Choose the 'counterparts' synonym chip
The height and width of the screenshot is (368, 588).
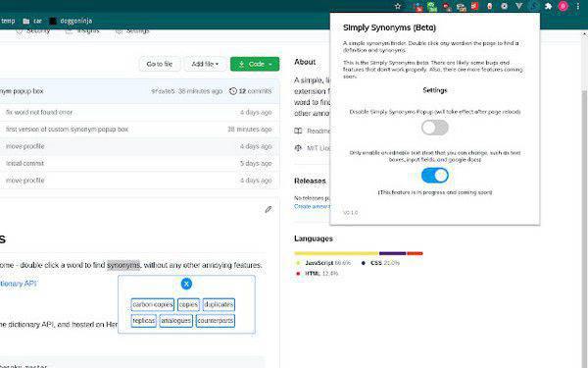(216, 321)
